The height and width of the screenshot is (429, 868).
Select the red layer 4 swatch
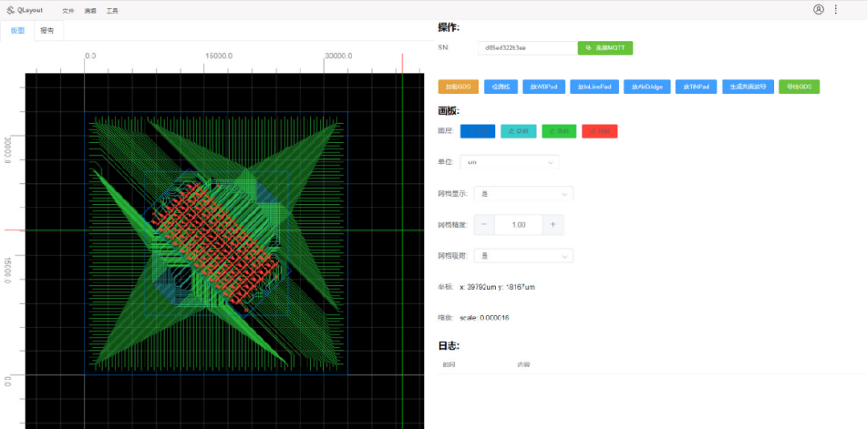pos(600,131)
